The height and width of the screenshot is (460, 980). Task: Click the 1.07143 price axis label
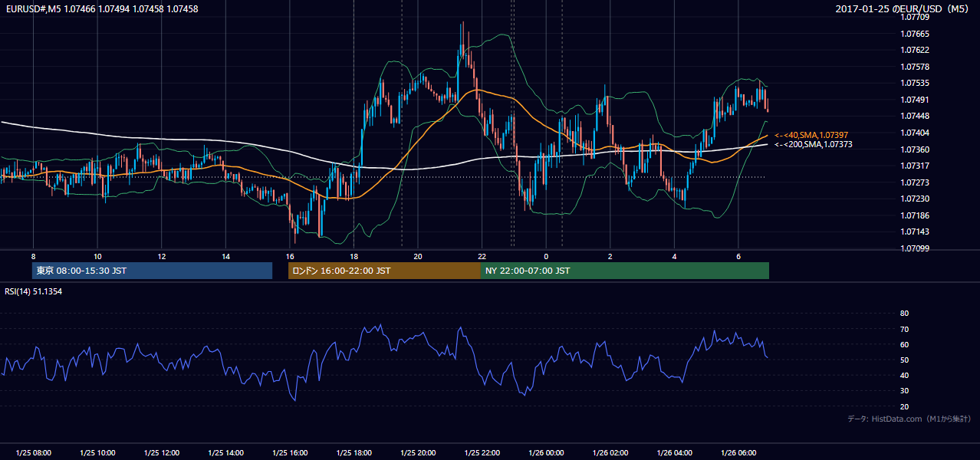tap(915, 232)
